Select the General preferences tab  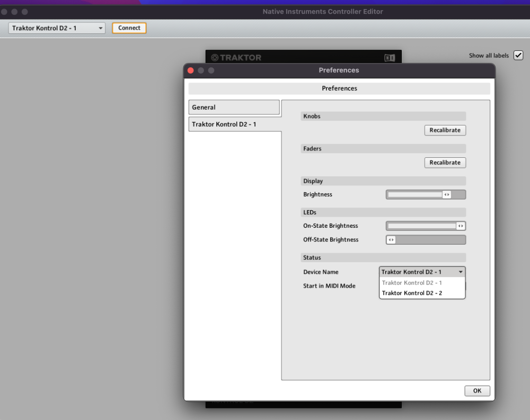pyautogui.click(x=234, y=107)
